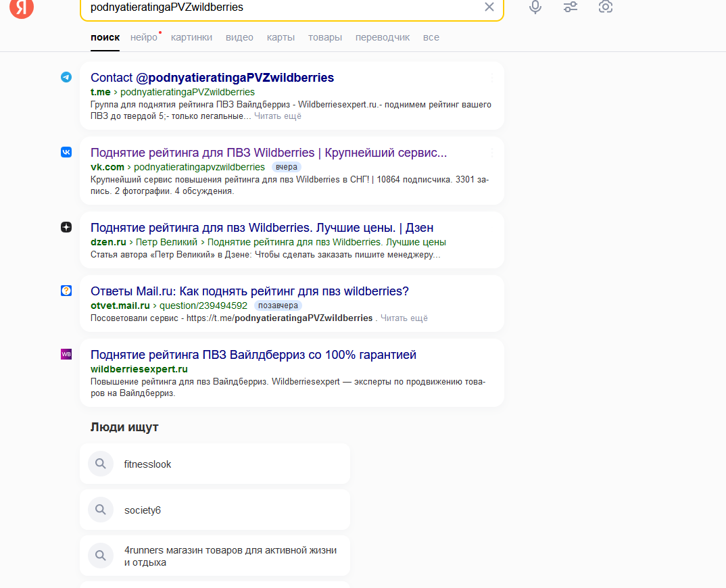726x588 pixels.
Task: Select the поиск tab
Action: pos(105,37)
